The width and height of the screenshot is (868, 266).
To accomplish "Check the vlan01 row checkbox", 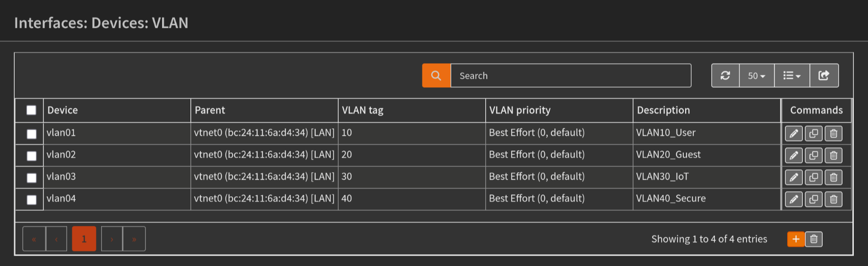I will [31, 134].
